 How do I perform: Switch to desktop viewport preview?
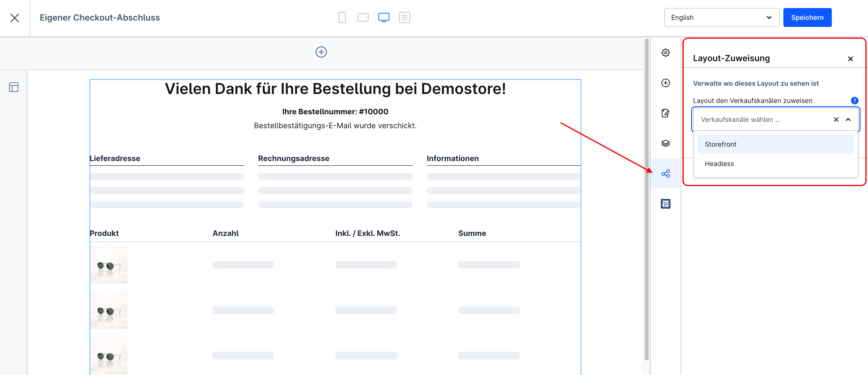384,17
